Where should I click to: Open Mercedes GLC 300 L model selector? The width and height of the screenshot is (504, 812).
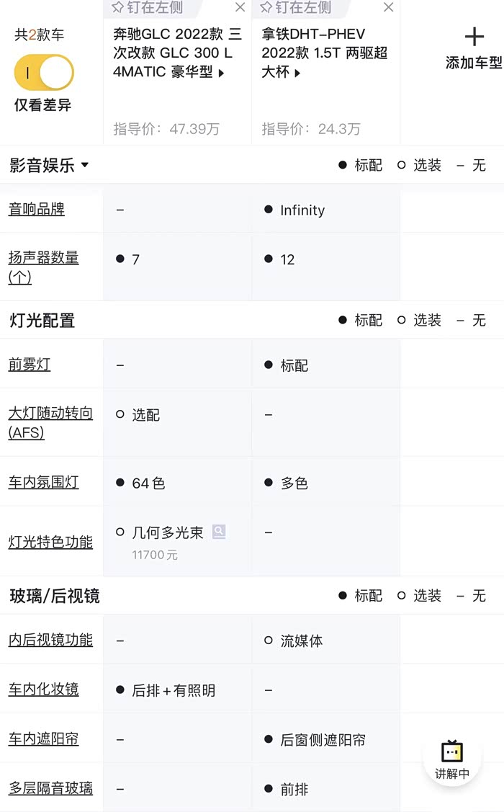(221, 73)
